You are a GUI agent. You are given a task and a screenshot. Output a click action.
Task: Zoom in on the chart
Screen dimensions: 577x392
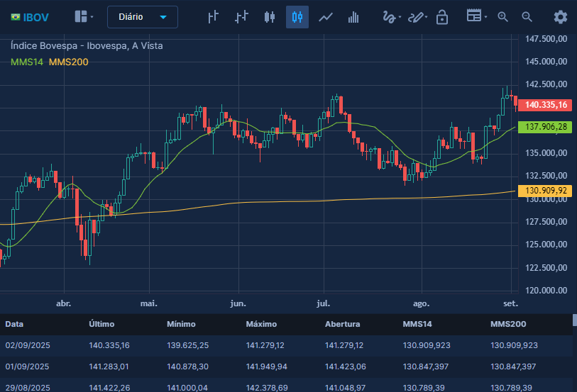tap(502, 17)
